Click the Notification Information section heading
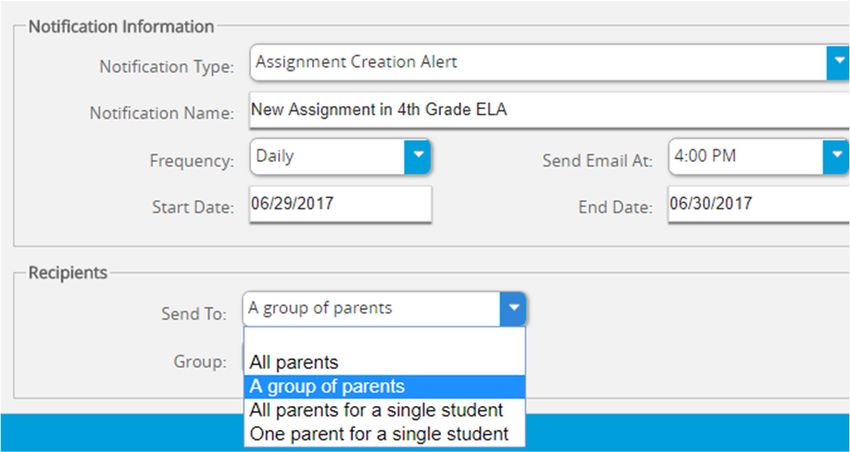Screen dimensions: 850x452 pos(121,27)
